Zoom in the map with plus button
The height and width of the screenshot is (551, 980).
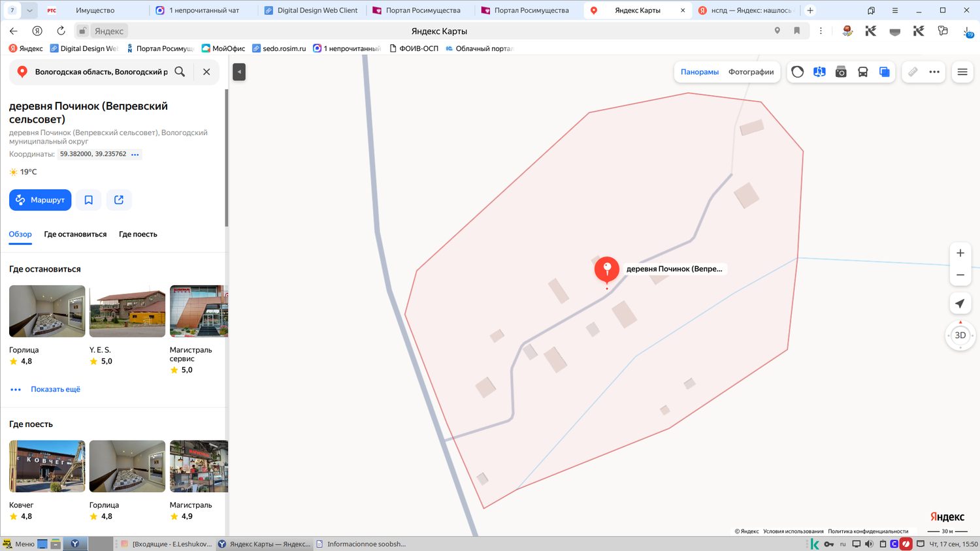pyautogui.click(x=960, y=253)
